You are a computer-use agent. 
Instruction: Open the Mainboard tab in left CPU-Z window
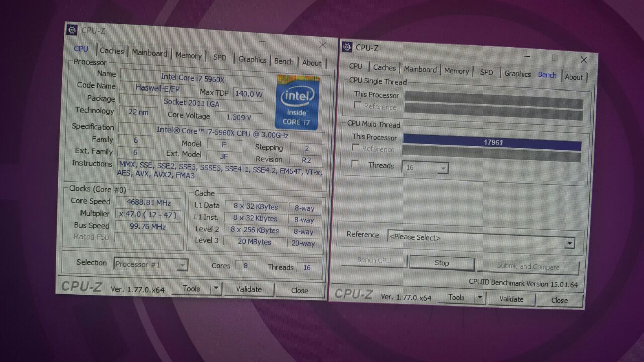tap(149, 53)
